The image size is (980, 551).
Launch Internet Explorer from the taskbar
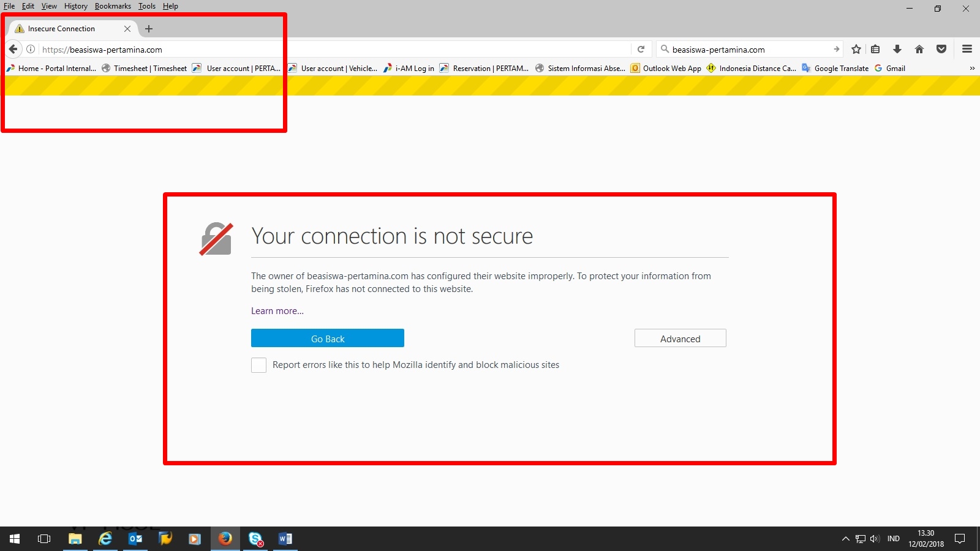click(x=105, y=539)
